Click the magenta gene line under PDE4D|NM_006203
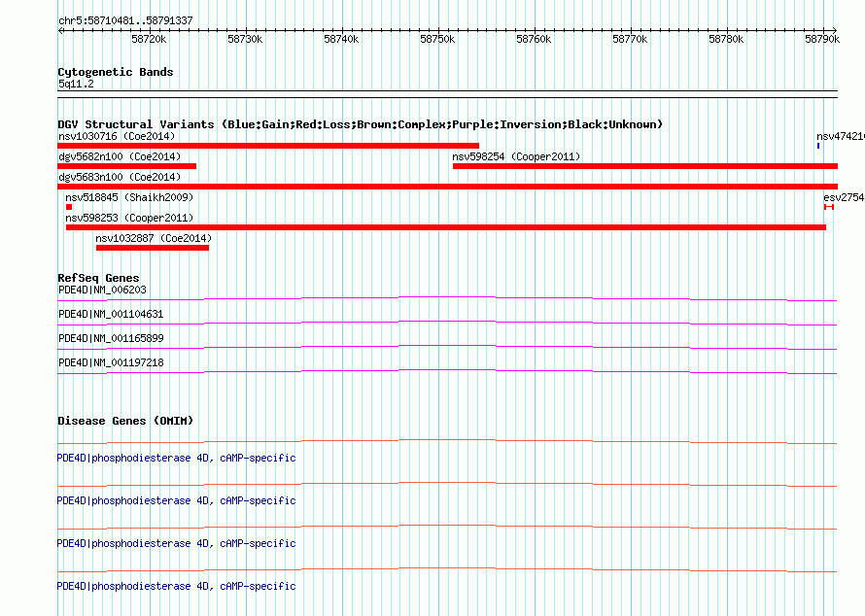Image resolution: width=865 pixels, height=616 pixels. tap(447, 299)
